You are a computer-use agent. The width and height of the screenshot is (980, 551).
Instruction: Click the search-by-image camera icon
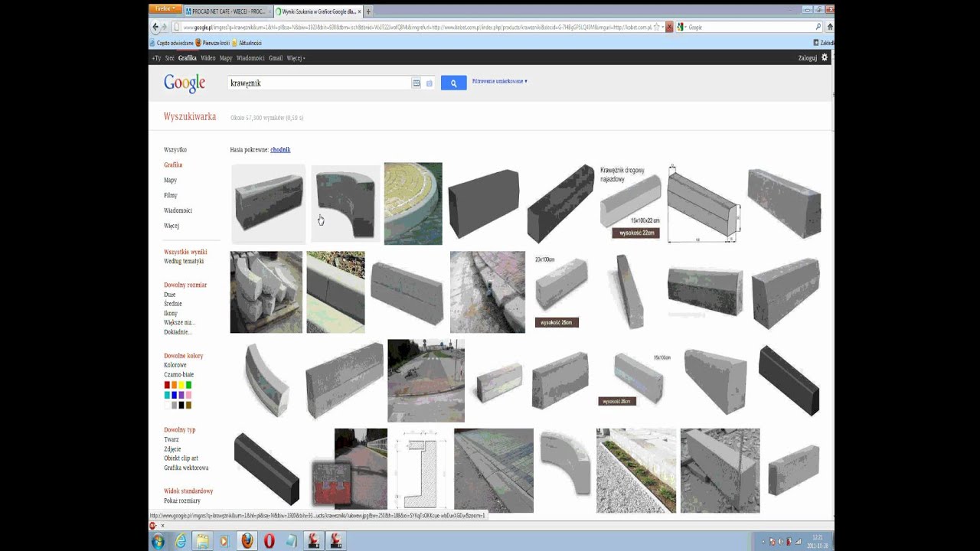click(x=429, y=83)
